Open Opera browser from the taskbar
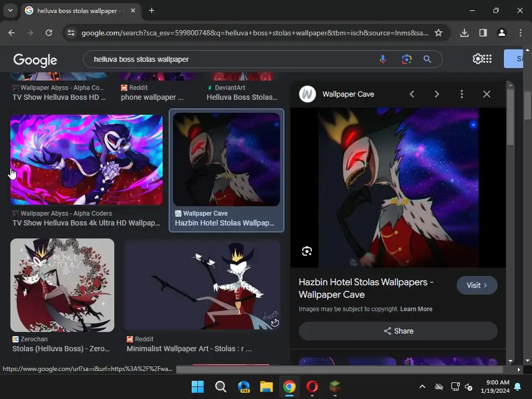Viewport: 532px width, 399px height. click(x=312, y=387)
